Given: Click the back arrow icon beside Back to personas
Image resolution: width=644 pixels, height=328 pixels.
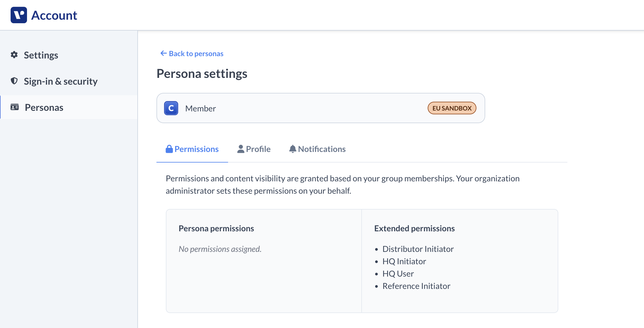Looking at the screenshot, I should (163, 53).
